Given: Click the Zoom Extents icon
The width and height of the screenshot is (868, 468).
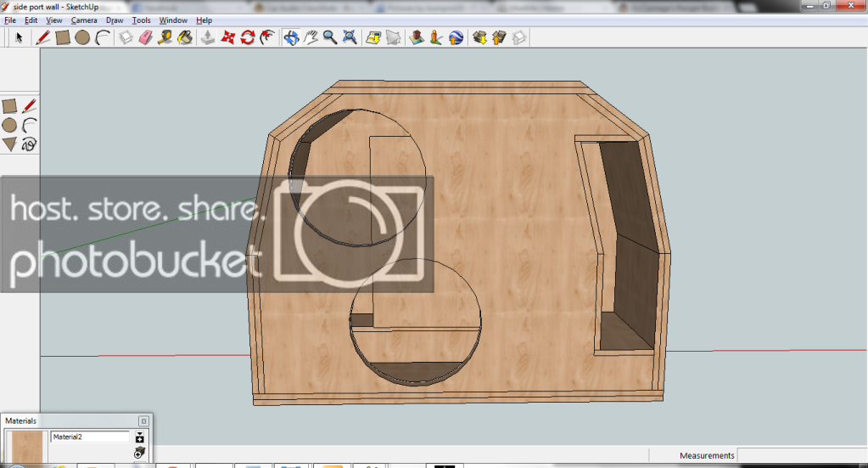Looking at the screenshot, I should pos(350,37).
